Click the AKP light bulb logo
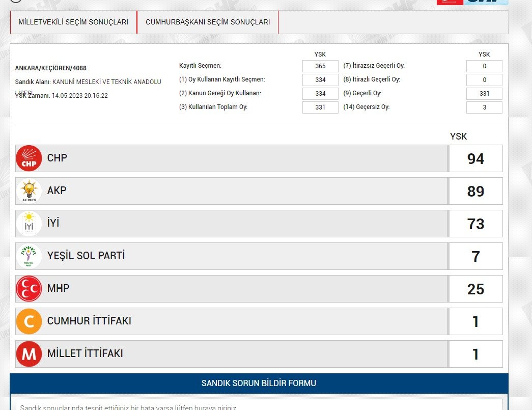Viewport: 532px width, 410px height. (x=29, y=191)
